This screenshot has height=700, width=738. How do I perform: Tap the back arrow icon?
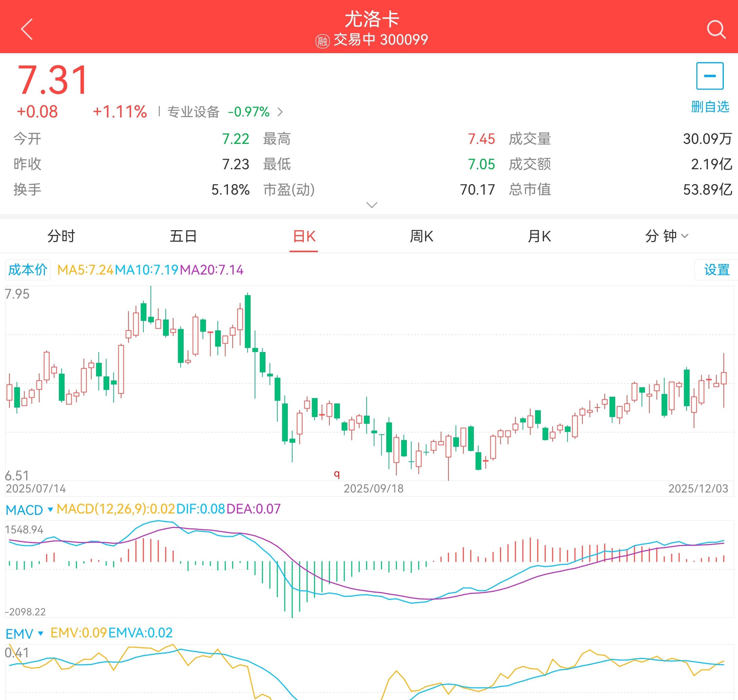coord(27,29)
